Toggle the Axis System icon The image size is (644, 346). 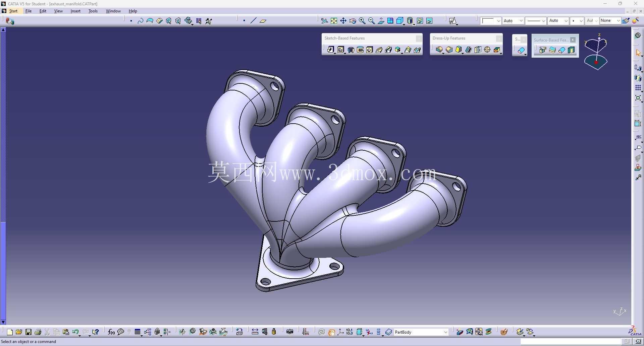point(340,332)
